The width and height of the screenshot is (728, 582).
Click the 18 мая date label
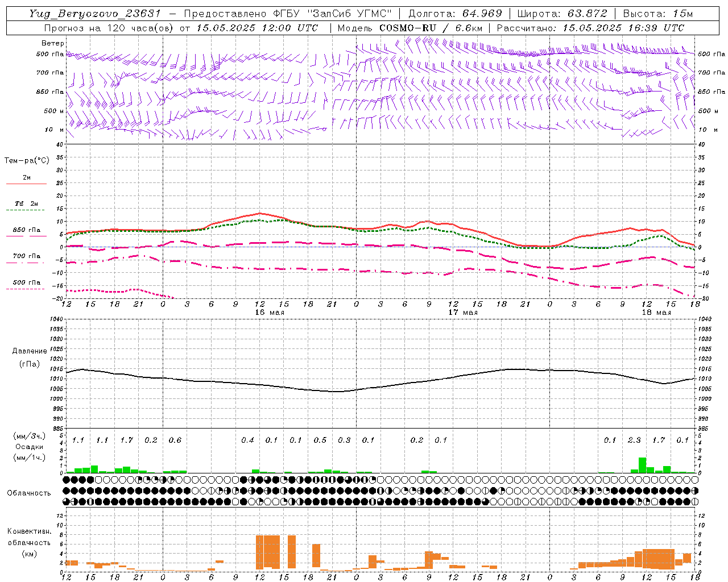[656, 312]
